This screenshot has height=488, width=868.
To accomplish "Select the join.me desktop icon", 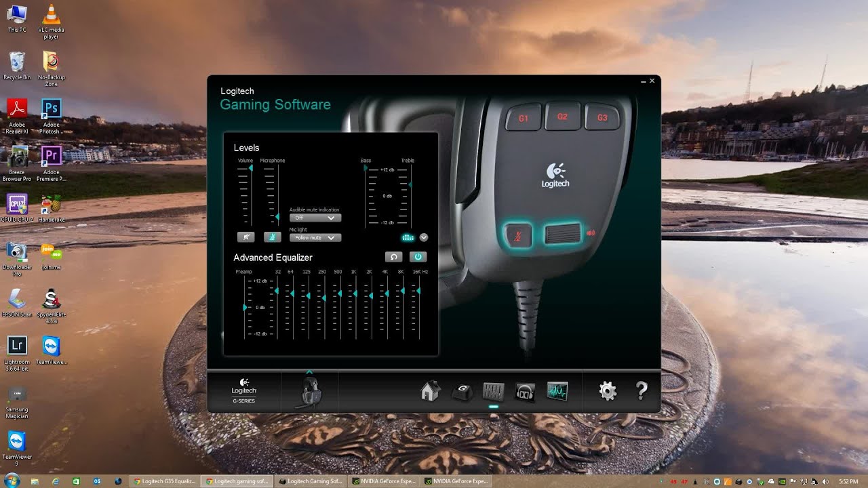I will pyautogui.click(x=51, y=256).
